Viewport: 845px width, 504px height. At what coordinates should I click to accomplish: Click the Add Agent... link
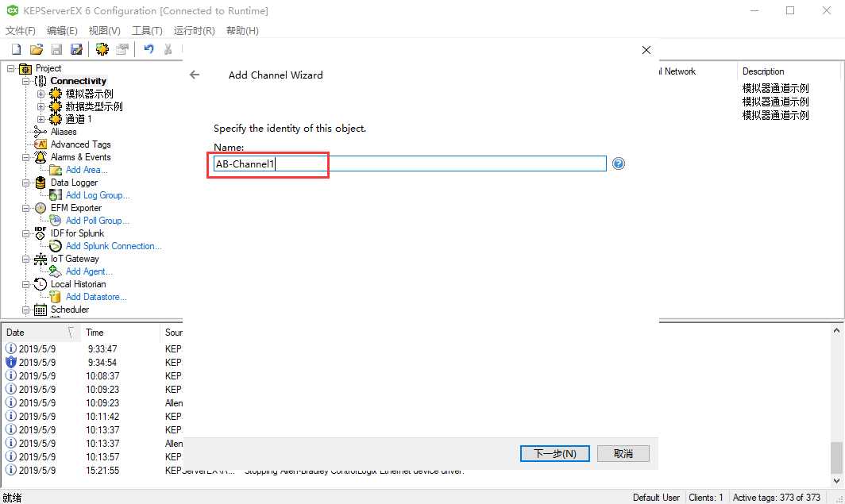pyautogui.click(x=89, y=271)
